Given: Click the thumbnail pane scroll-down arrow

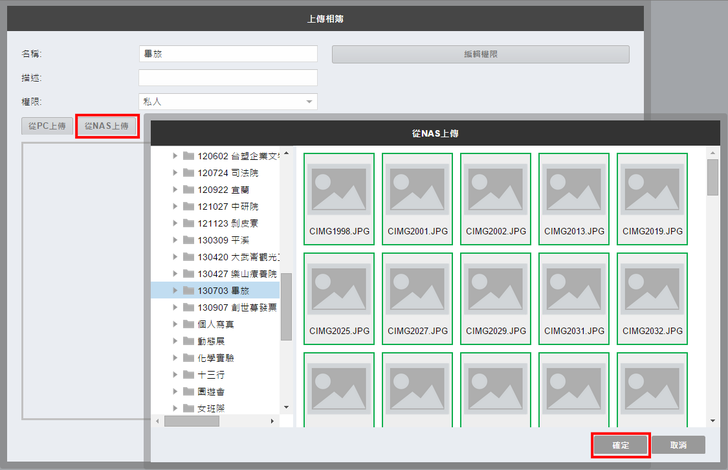Looking at the screenshot, I should click(x=712, y=421).
